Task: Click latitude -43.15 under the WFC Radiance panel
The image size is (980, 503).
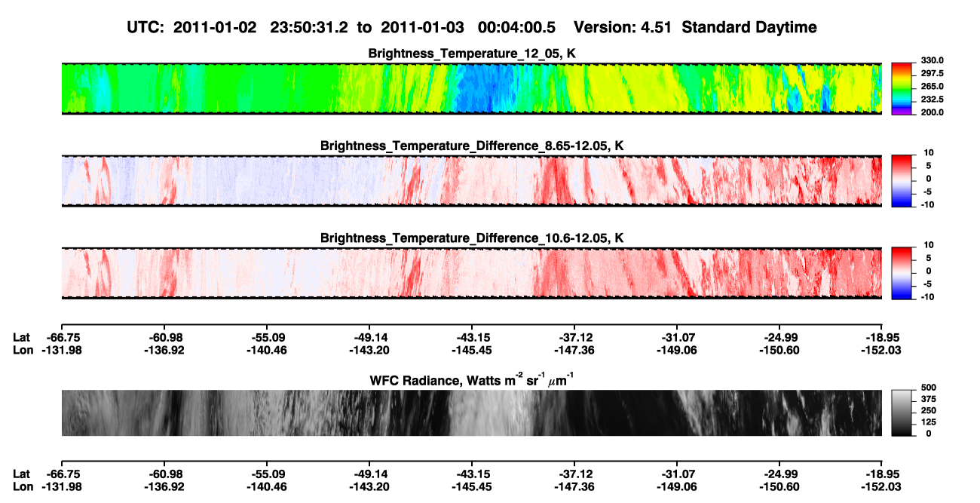Action: pyautogui.click(x=472, y=474)
